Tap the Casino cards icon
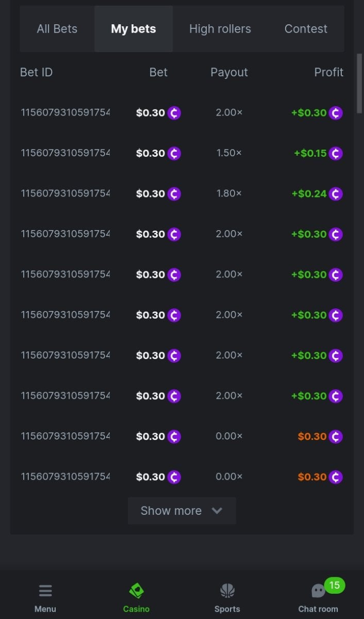Viewport: 364px width, 619px height. click(136, 591)
